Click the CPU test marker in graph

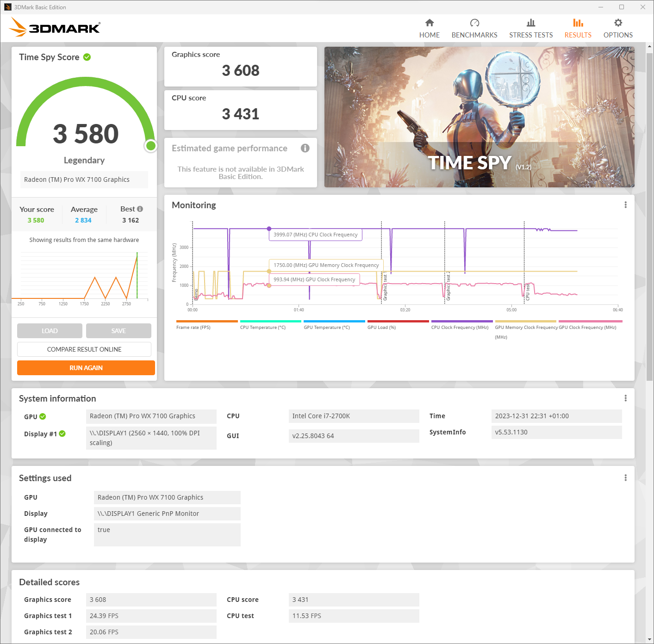point(527,292)
